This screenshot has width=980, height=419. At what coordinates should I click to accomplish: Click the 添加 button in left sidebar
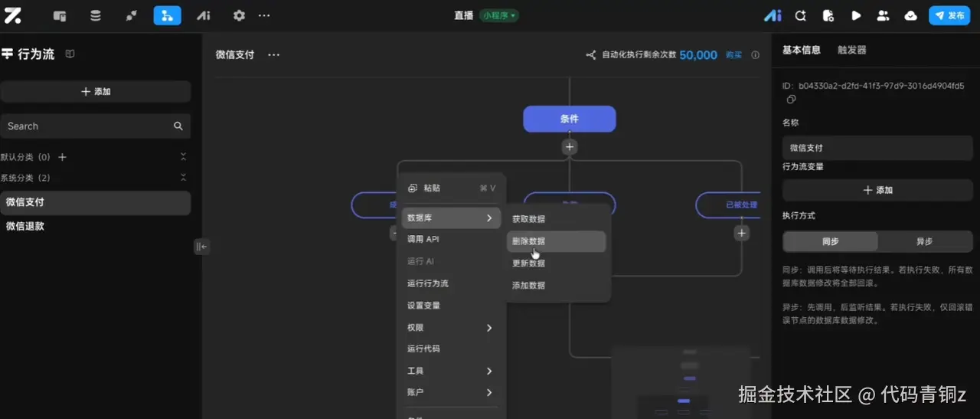click(96, 91)
